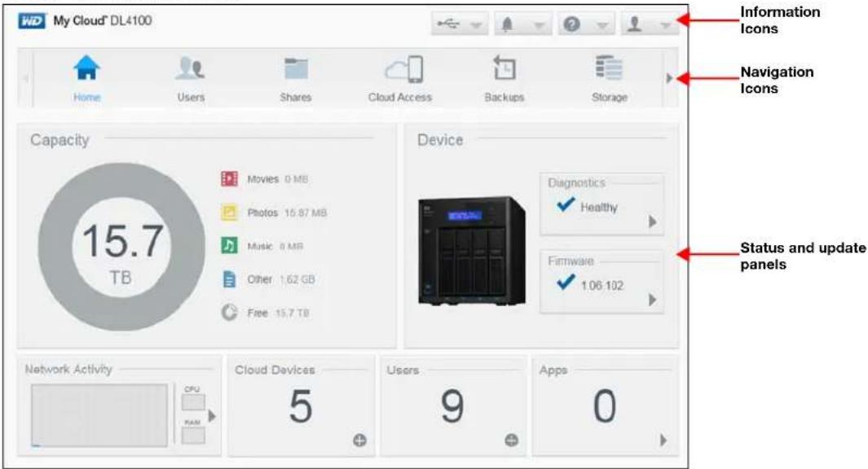
Task: Open the Users navigation icon
Action: [x=191, y=68]
